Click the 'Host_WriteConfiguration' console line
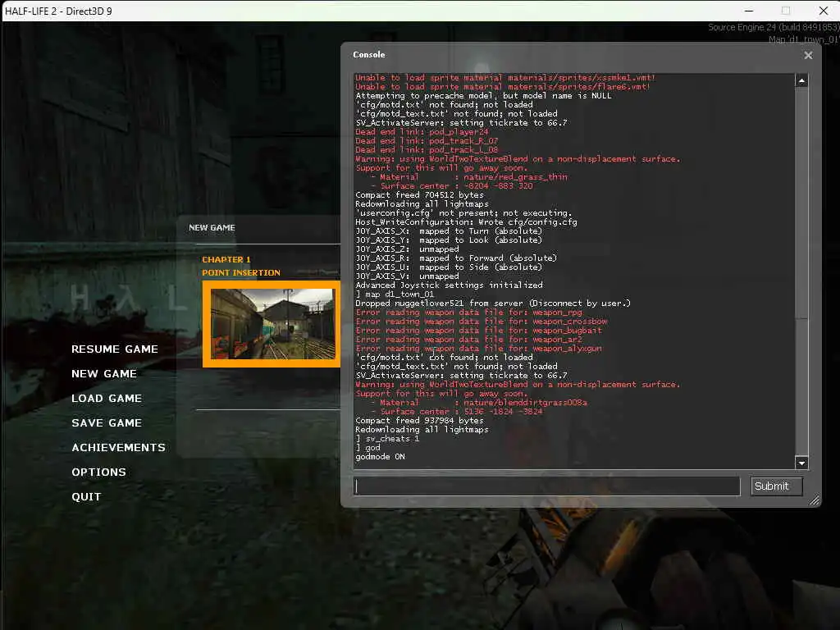The image size is (840, 630). (466, 221)
